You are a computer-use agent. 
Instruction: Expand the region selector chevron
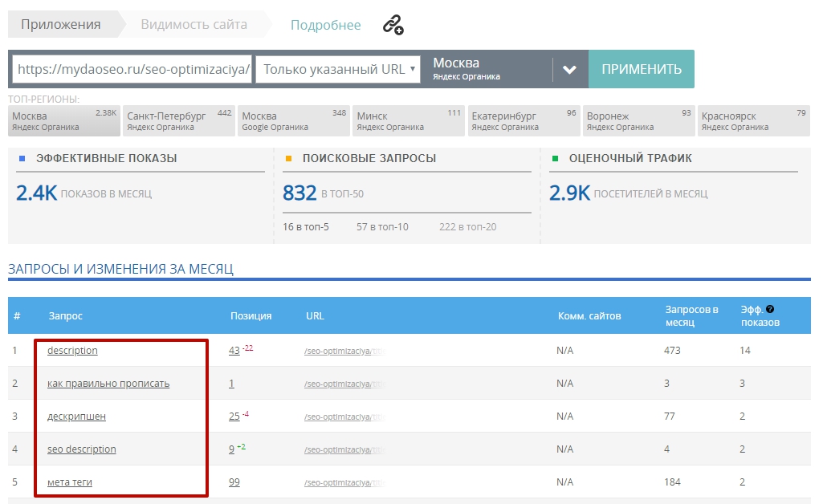pyautogui.click(x=569, y=70)
